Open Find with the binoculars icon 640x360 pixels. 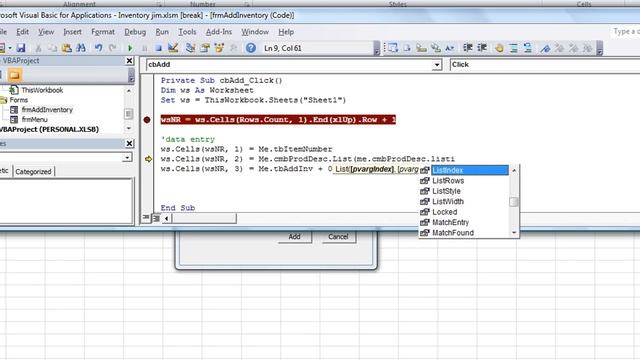coord(81,48)
